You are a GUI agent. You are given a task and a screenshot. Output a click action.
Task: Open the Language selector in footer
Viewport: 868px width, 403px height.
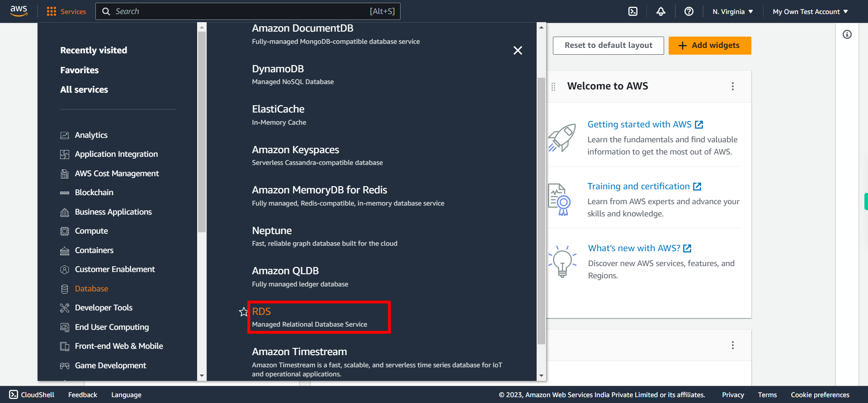(x=126, y=395)
